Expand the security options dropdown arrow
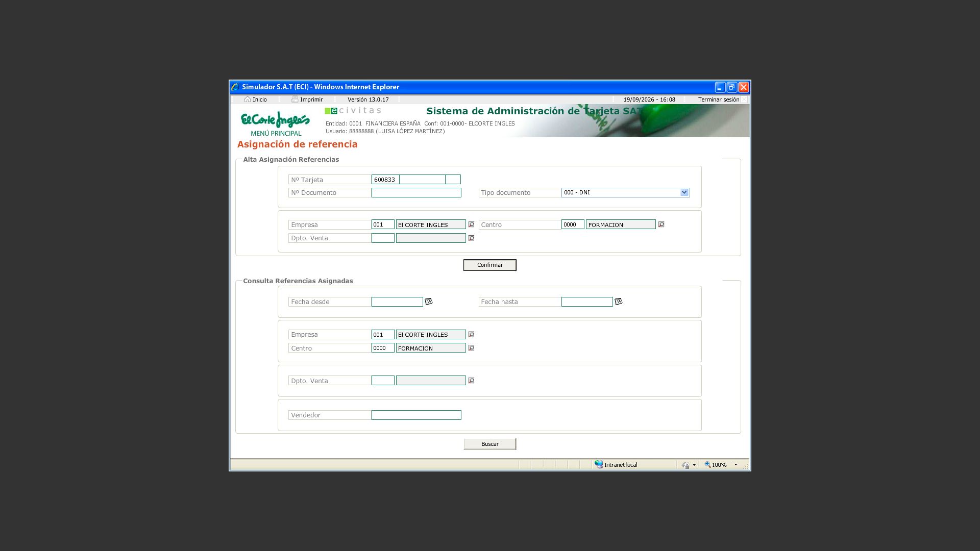The height and width of the screenshot is (551, 980). click(694, 465)
